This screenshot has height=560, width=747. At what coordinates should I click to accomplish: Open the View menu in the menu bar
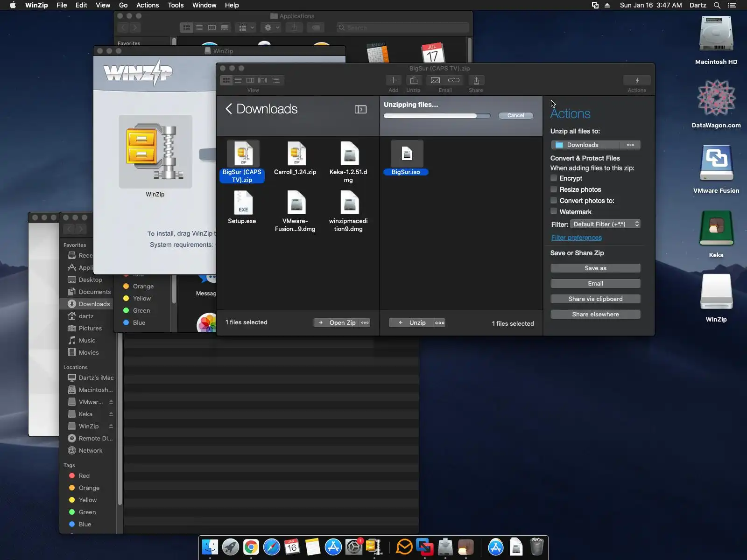pos(103,5)
